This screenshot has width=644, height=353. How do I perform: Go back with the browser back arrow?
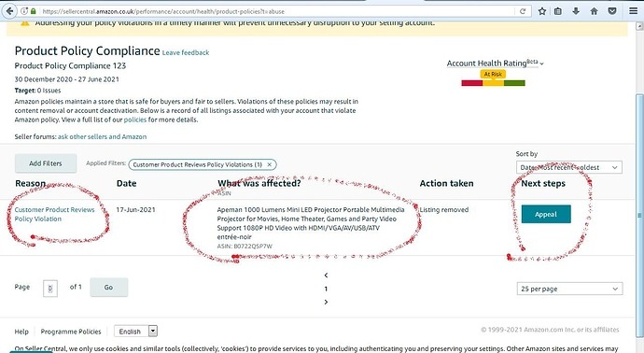tap(9, 11)
